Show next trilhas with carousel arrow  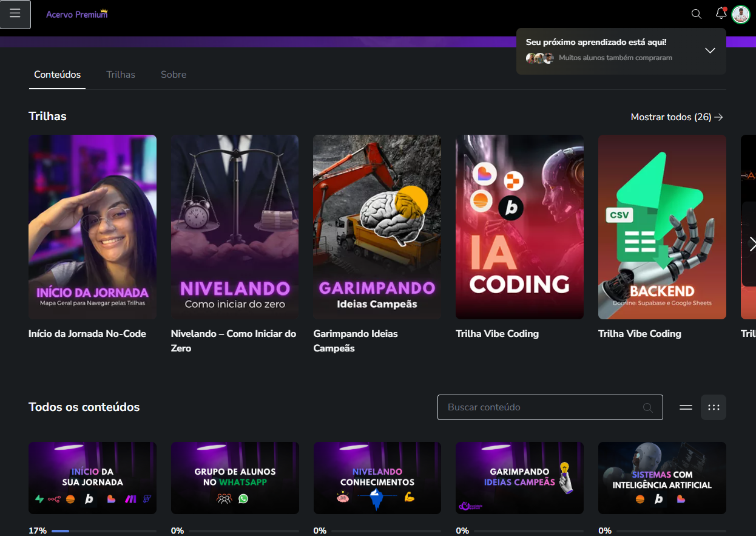[x=751, y=244]
